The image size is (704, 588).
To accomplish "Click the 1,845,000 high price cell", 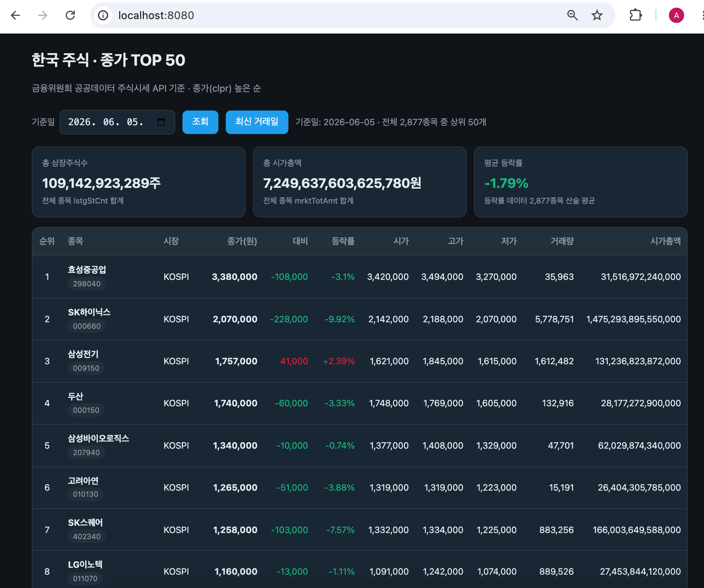I will coord(443,361).
